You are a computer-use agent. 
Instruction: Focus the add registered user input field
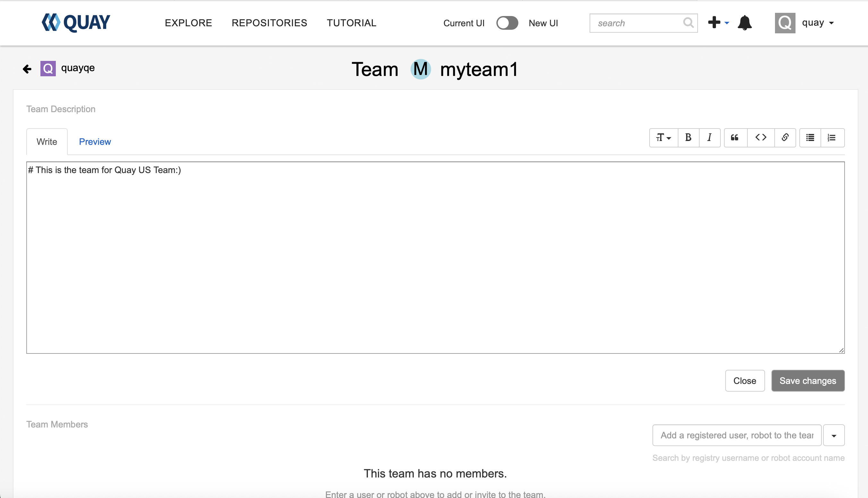[x=736, y=436]
